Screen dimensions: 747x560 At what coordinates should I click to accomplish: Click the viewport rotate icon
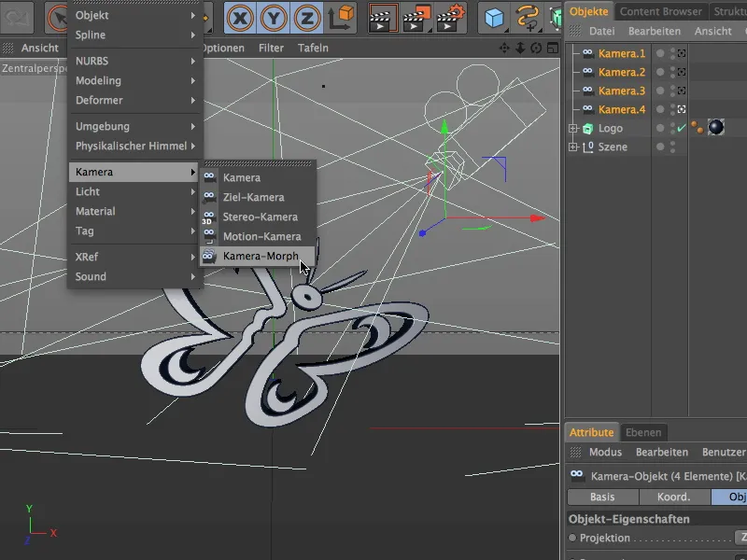536,49
